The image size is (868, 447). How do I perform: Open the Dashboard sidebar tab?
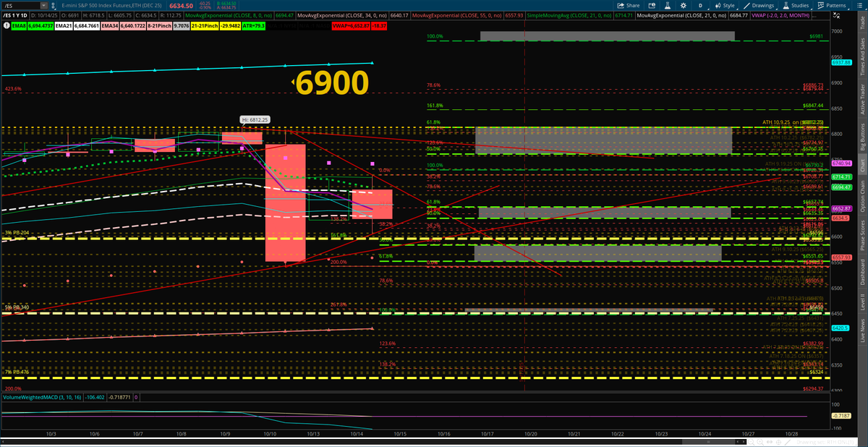(861, 271)
